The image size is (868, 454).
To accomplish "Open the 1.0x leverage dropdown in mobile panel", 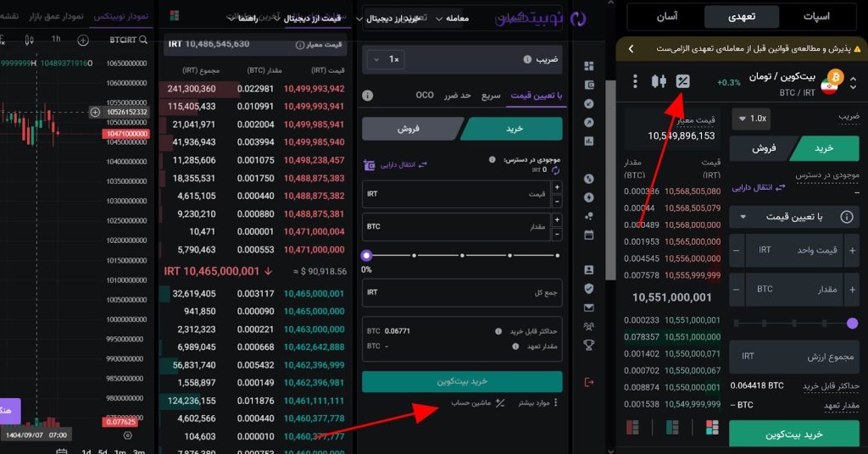I will (x=751, y=119).
